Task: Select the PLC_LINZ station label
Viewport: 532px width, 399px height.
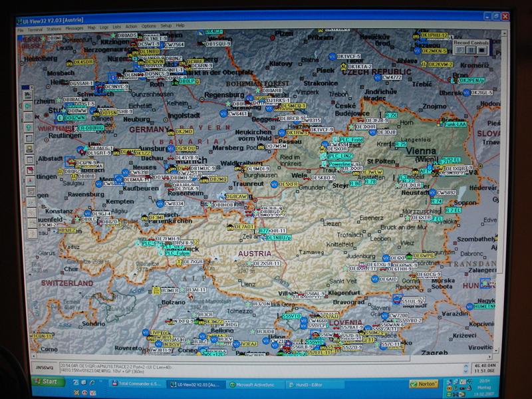Action: [x=340, y=156]
